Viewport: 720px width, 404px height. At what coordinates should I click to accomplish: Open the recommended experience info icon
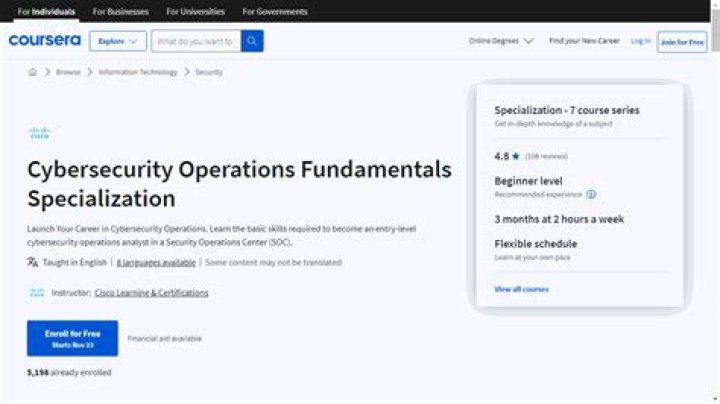[x=591, y=194]
